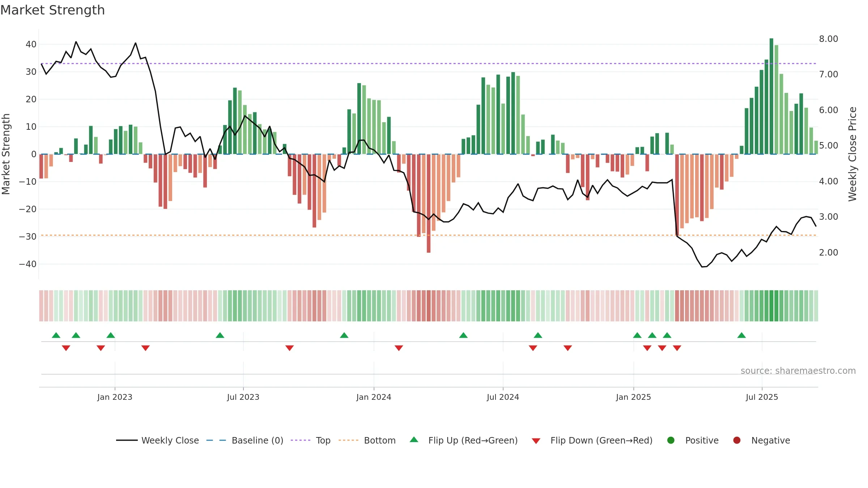
Task: Click the Jul 2025 axis label
Action: (762, 397)
